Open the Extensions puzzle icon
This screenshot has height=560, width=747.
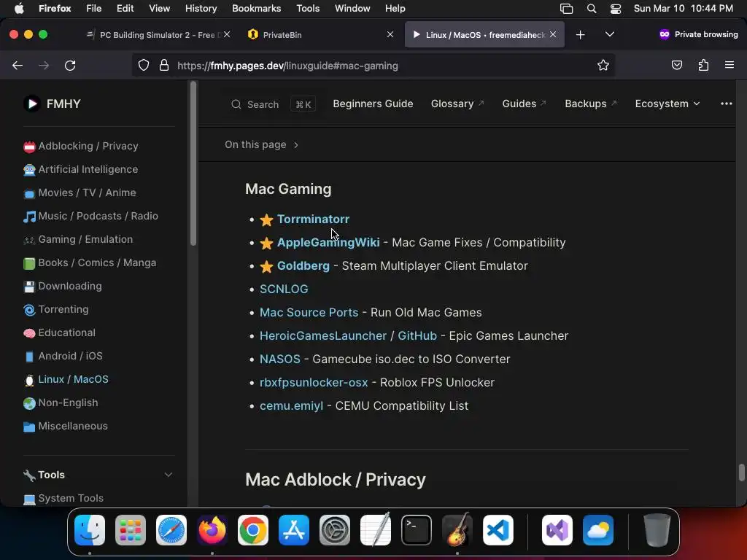pyautogui.click(x=703, y=65)
